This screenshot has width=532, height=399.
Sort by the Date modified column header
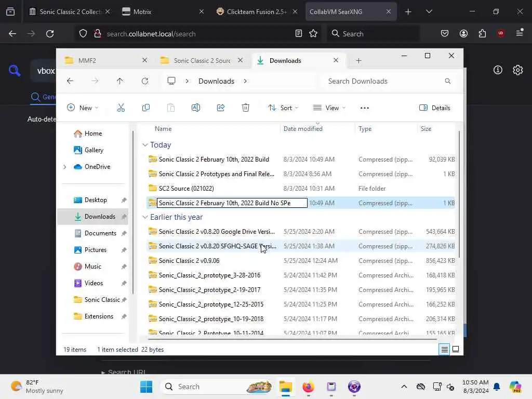pos(303,129)
